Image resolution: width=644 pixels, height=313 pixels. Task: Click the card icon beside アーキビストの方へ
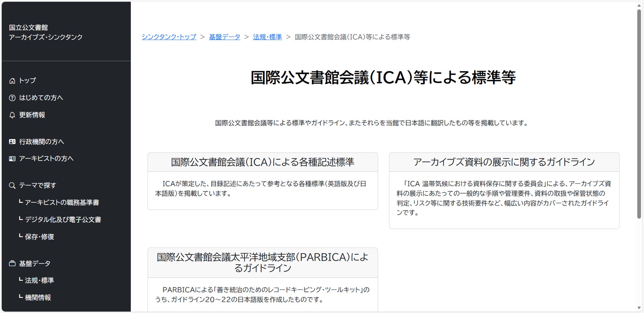point(12,159)
